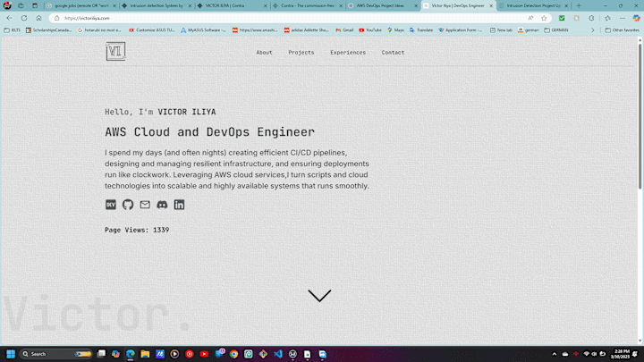
Task: Click the browser back arrow
Action: click(x=10, y=18)
